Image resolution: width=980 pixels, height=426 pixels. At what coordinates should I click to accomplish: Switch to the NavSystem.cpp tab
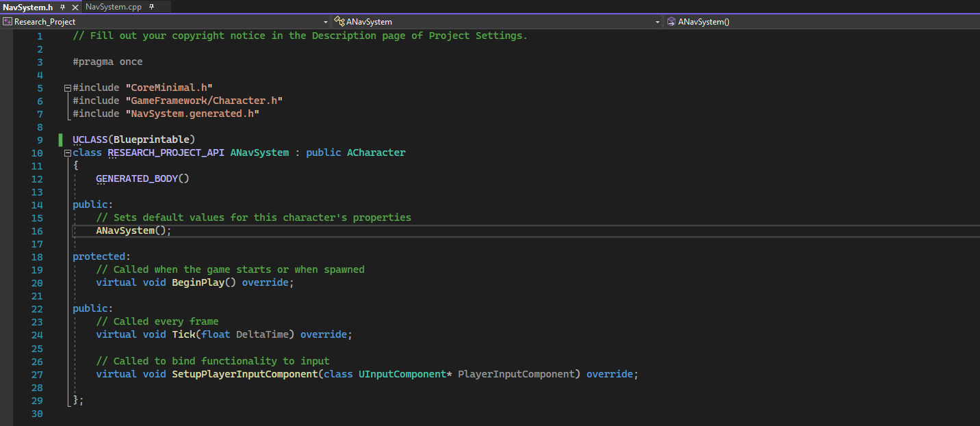coord(114,7)
